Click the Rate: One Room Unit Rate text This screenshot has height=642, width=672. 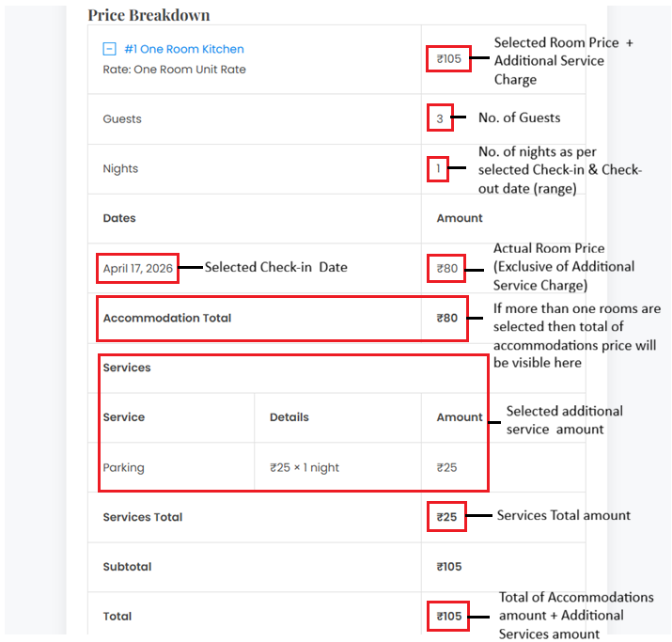[x=174, y=70]
